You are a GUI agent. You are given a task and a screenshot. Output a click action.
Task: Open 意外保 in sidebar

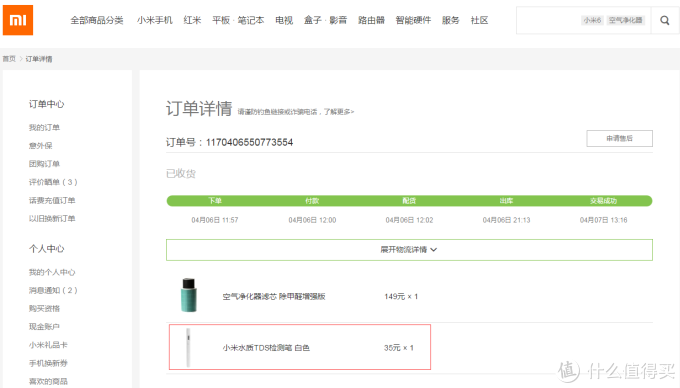(x=40, y=146)
